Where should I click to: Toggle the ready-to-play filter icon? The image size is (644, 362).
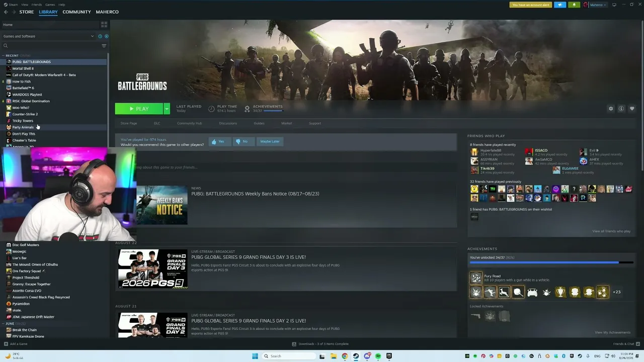coord(106,36)
